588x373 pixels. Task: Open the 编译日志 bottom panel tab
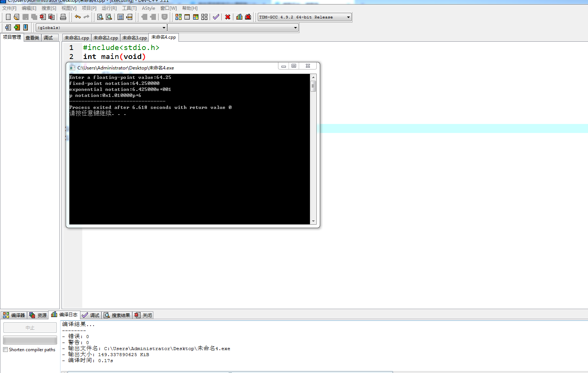[x=64, y=315]
